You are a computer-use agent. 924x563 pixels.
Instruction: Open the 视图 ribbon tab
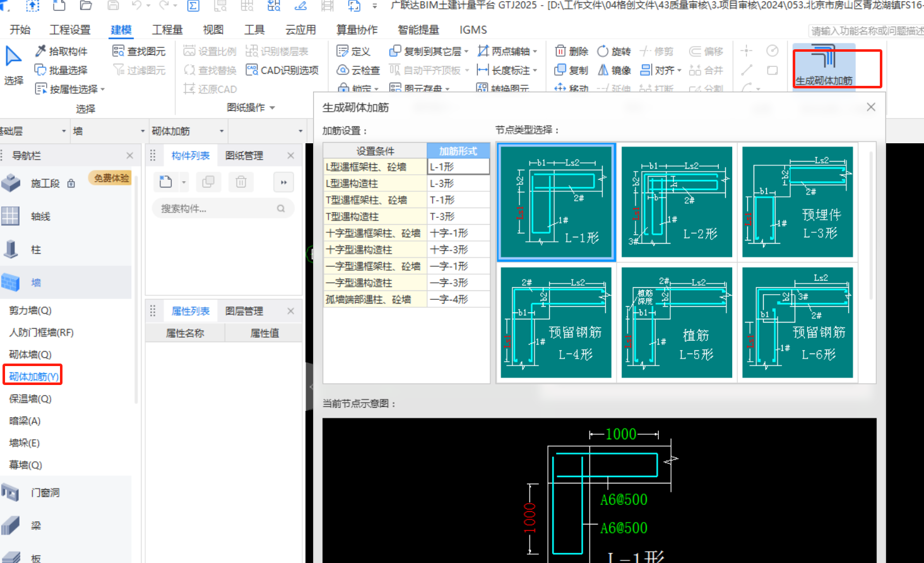pyautogui.click(x=213, y=30)
